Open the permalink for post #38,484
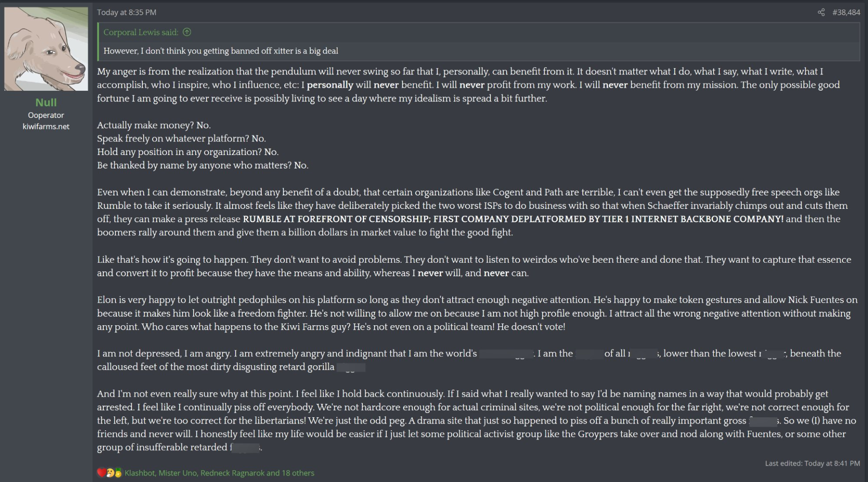This screenshot has width=868, height=482. pos(846,12)
